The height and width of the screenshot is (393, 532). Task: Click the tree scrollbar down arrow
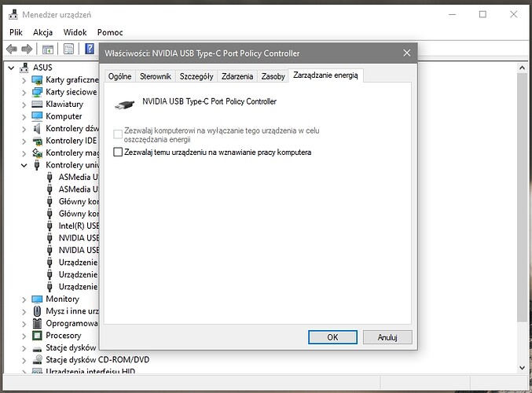pyautogui.click(x=522, y=368)
